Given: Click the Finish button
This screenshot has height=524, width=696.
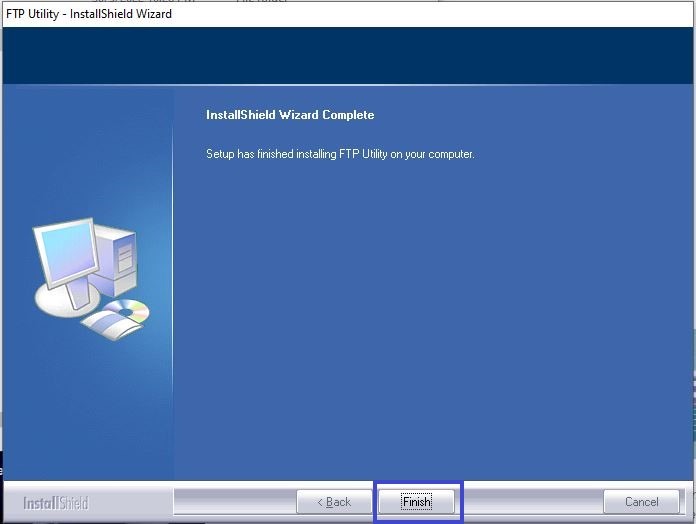Looking at the screenshot, I should (416, 501).
